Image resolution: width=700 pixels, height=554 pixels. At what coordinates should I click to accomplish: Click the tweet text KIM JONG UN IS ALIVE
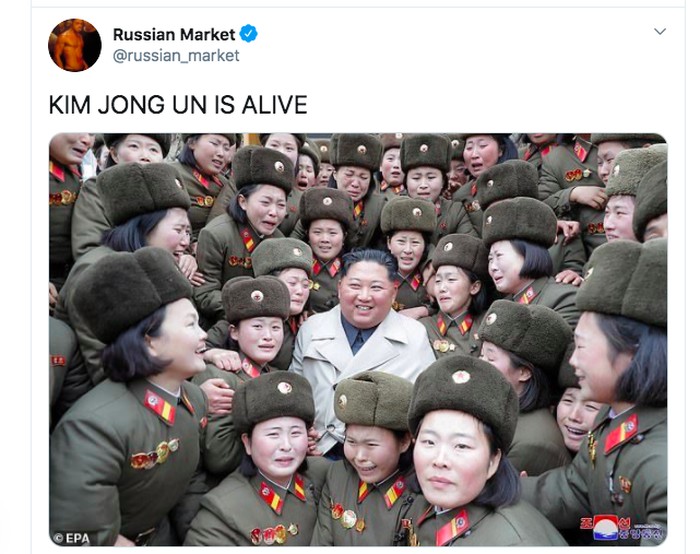click(x=178, y=105)
